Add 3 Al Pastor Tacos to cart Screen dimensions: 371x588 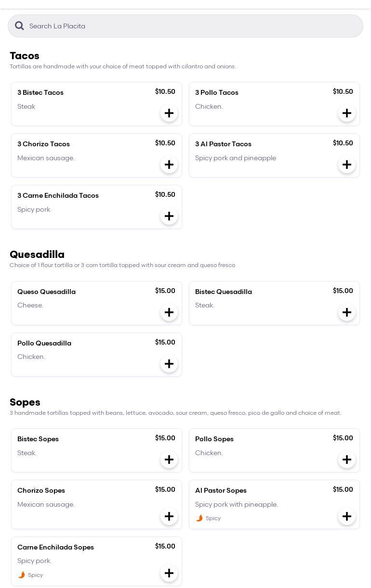(347, 165)
